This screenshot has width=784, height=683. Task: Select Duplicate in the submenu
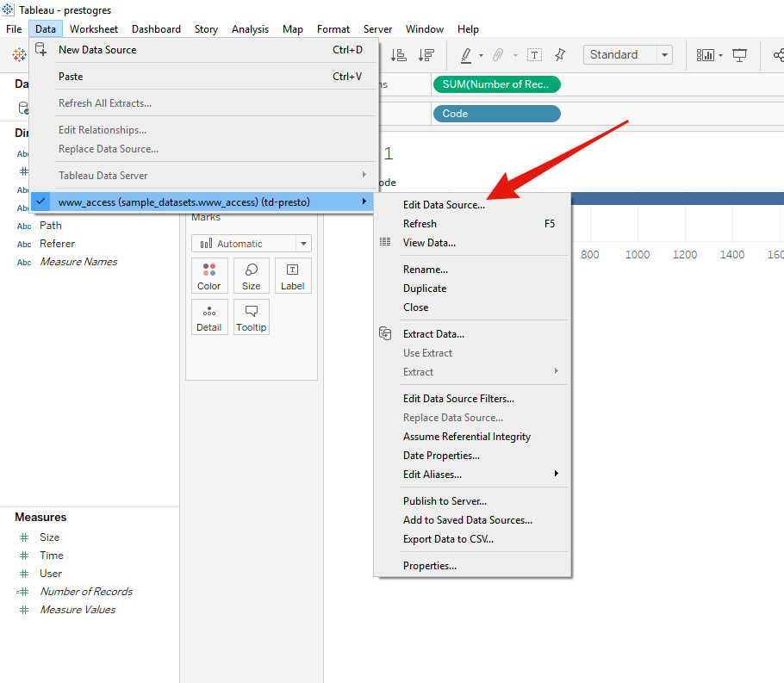pos(425,288)
